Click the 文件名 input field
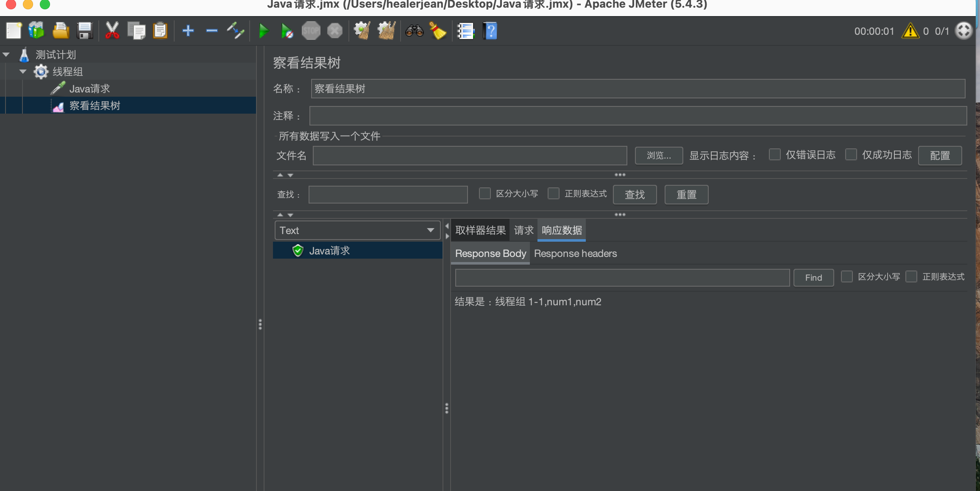This screenshot has width=980, height=491. tap(470, 156)
